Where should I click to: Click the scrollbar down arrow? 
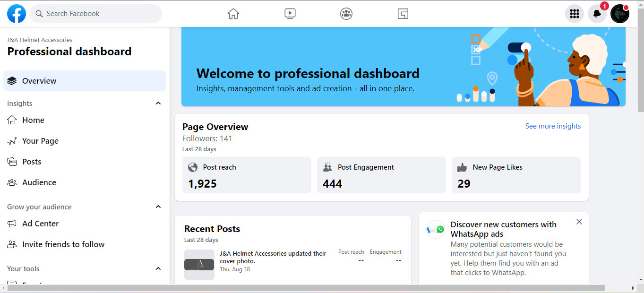[641, 280]
